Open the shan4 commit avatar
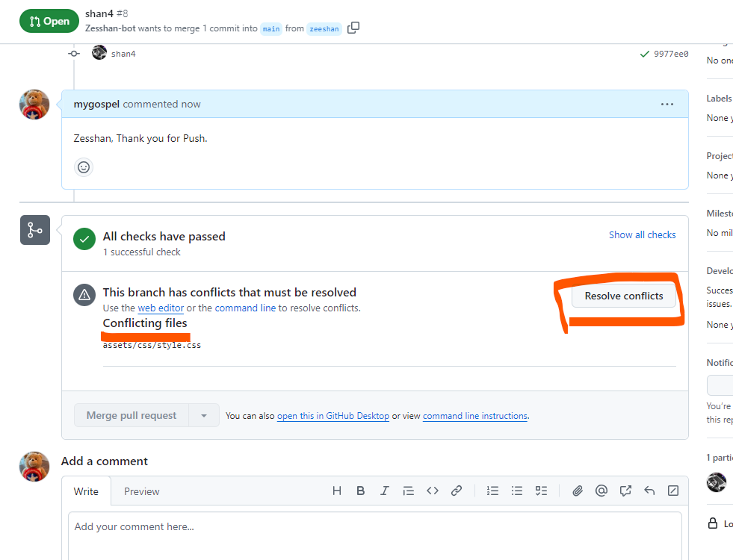This screenshot has width=733, height=560. [x=99, y=52]
